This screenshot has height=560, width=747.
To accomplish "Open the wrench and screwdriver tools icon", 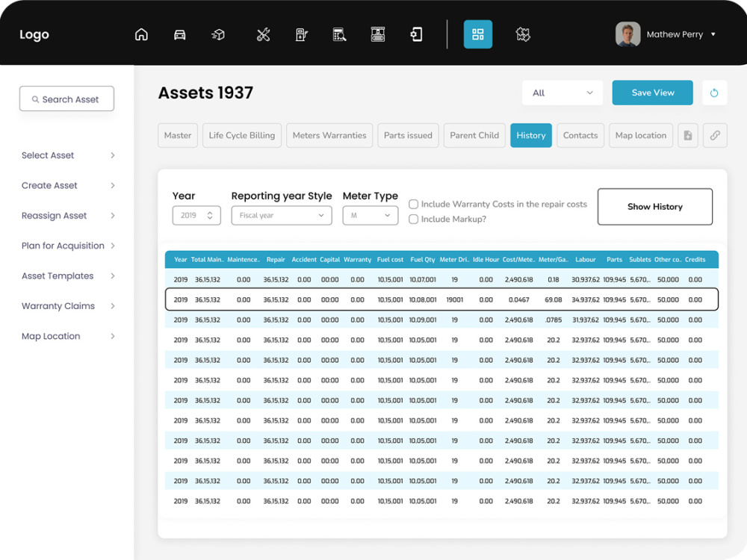I will pyautogui.click(x=264, y=34).
